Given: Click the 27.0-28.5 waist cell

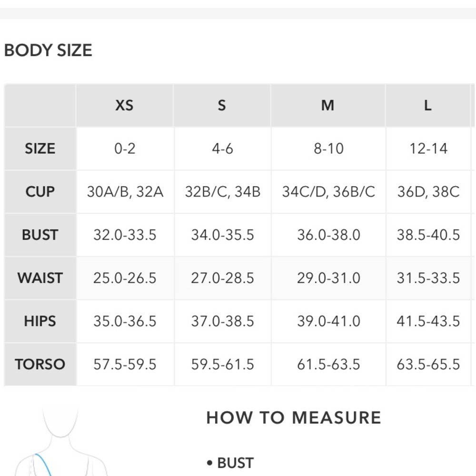Looking at the screenshot, I should tap(222, 278).
